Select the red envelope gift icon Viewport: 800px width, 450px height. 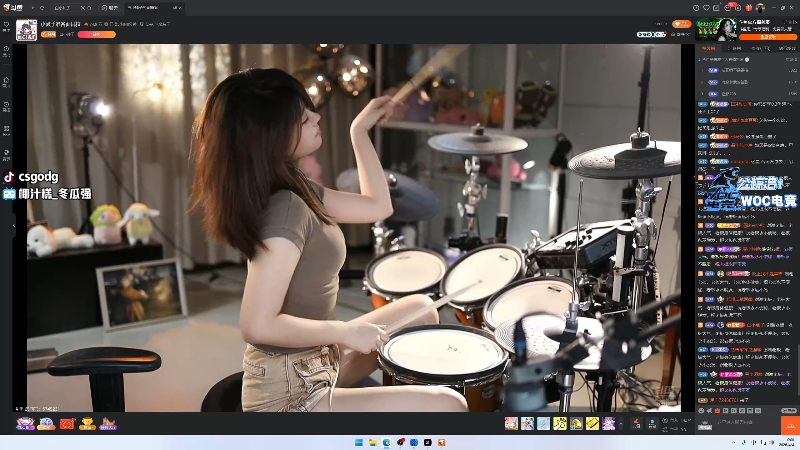67,424
